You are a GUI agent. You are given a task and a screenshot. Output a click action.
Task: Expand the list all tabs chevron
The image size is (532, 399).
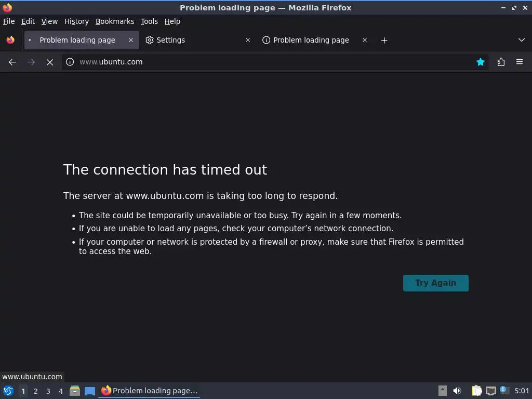(x=522, y=40)
